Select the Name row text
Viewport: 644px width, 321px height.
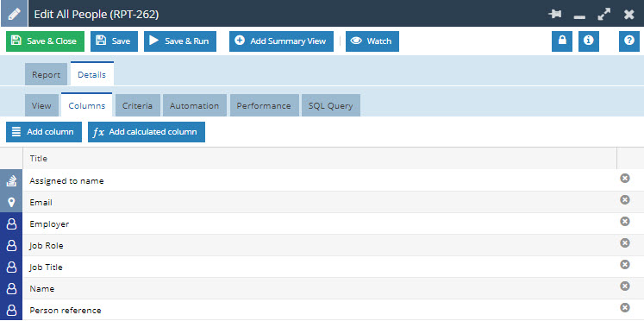pyautogui.click(x=42, y=288)
